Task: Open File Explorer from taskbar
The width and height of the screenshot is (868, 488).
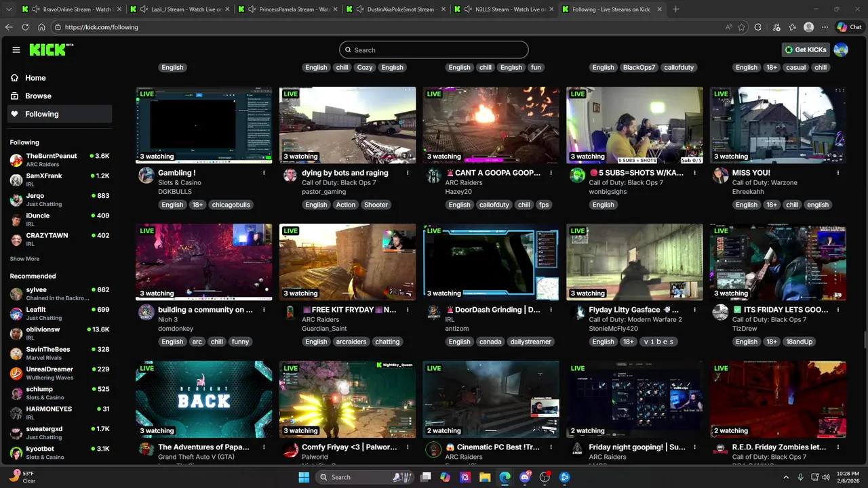Action: tap(485, 477)
